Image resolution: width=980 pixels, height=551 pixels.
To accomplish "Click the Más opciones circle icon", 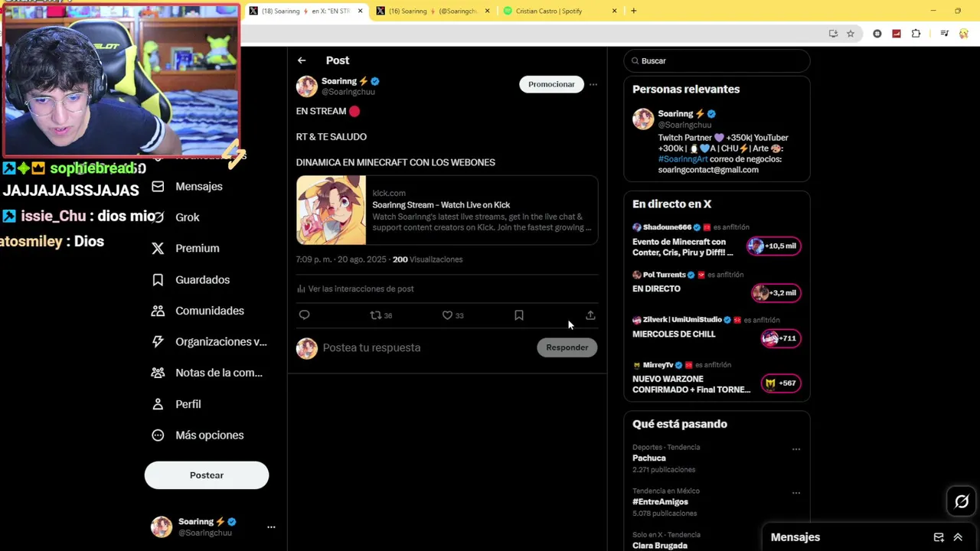I will click(x=158, y=435).
